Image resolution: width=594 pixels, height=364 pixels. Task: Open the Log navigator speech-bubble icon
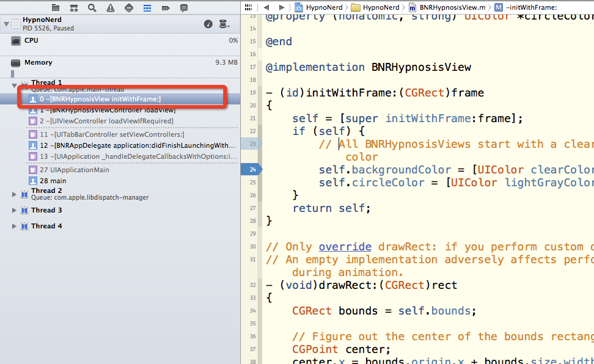(184, 8)
